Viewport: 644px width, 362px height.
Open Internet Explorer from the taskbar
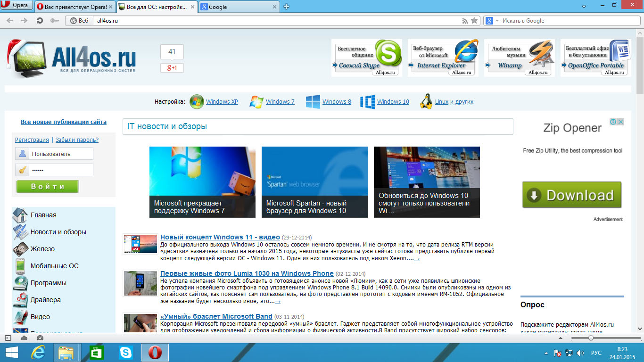(38, 352)
